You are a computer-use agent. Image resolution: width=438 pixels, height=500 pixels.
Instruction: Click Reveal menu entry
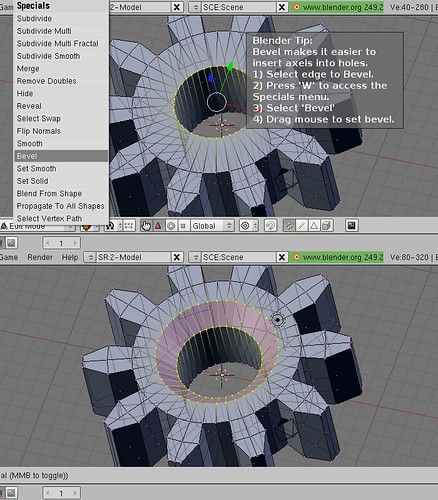61,106
